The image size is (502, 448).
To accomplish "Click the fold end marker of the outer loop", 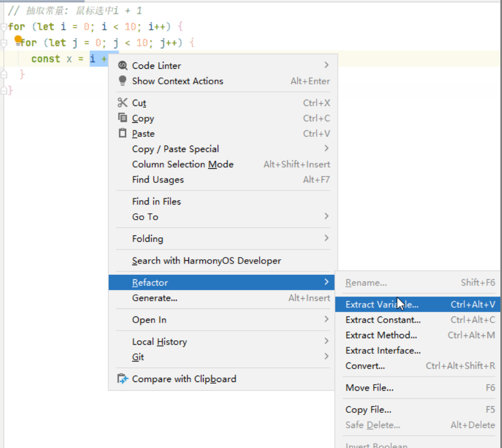I will (x=4, y=90).
